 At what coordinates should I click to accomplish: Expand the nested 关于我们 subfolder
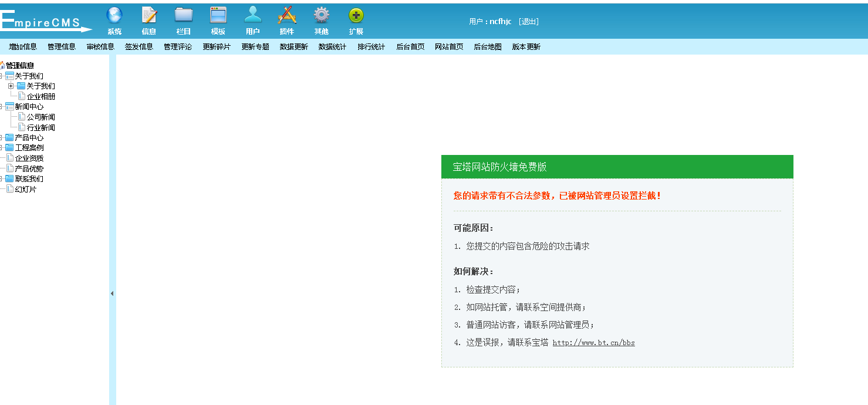11,86
